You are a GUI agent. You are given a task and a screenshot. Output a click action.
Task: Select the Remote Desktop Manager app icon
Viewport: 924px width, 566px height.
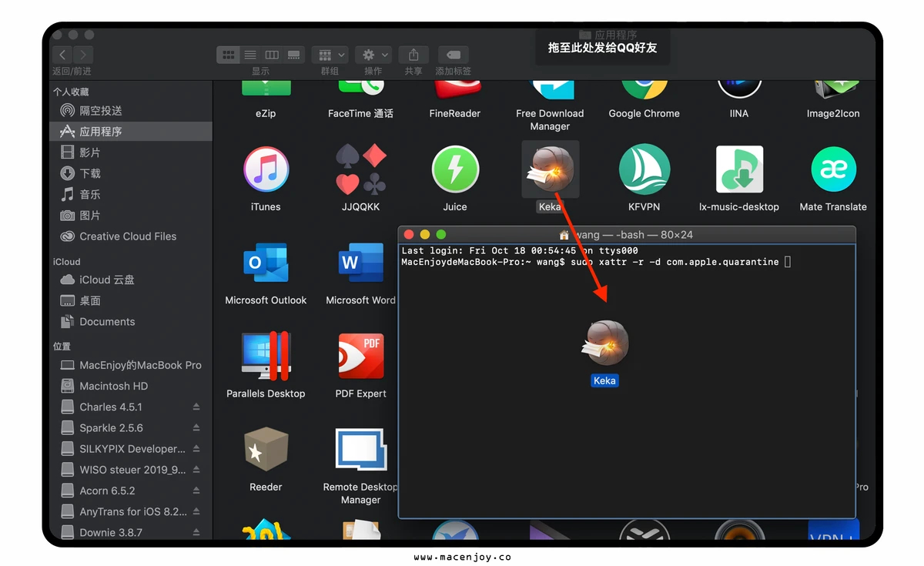361,450
